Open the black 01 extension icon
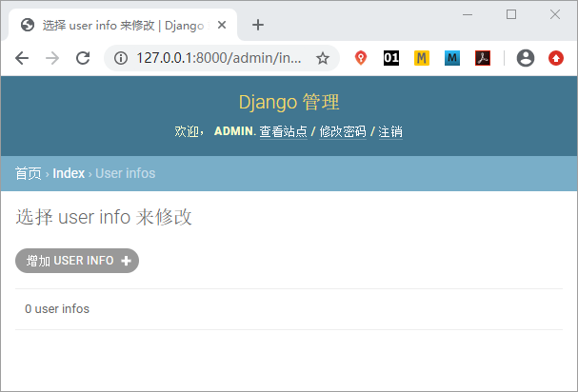Image resolution: width=578 pixels, height=392 pixels. [x=391, y=58]
